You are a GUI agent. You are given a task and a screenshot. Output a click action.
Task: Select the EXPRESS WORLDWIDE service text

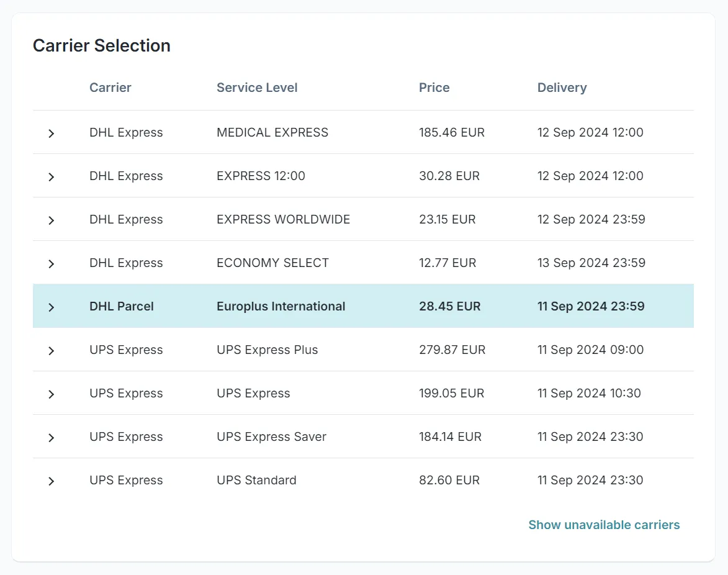click(x=283, y=219)
